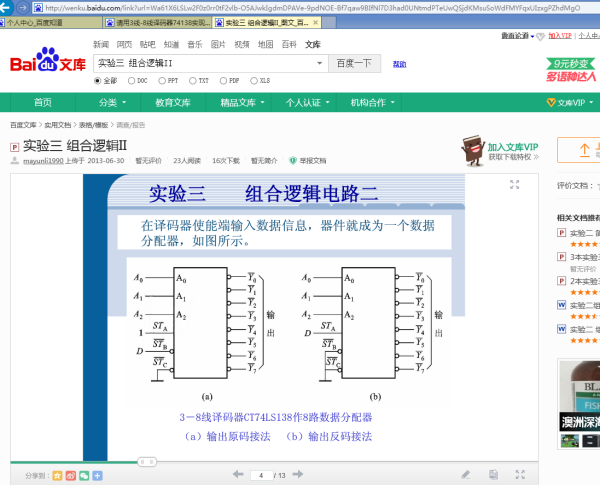Close the 实验三 组合逻辑II browser tab
Viewport: 600px width, 485px height.
pyautogui.click(x=315, y=23)
